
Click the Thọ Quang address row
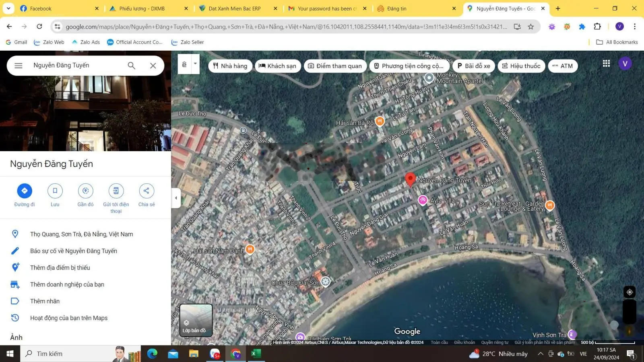85,234
